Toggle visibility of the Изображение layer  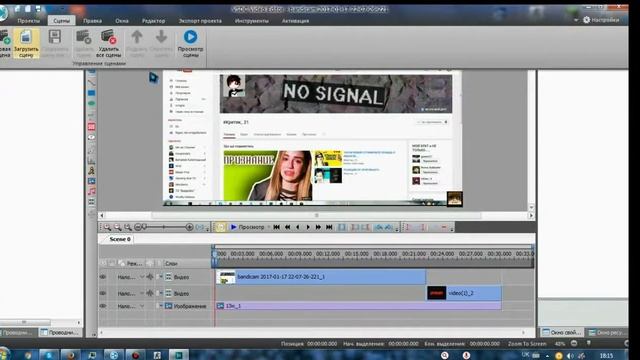pos(103,306)
